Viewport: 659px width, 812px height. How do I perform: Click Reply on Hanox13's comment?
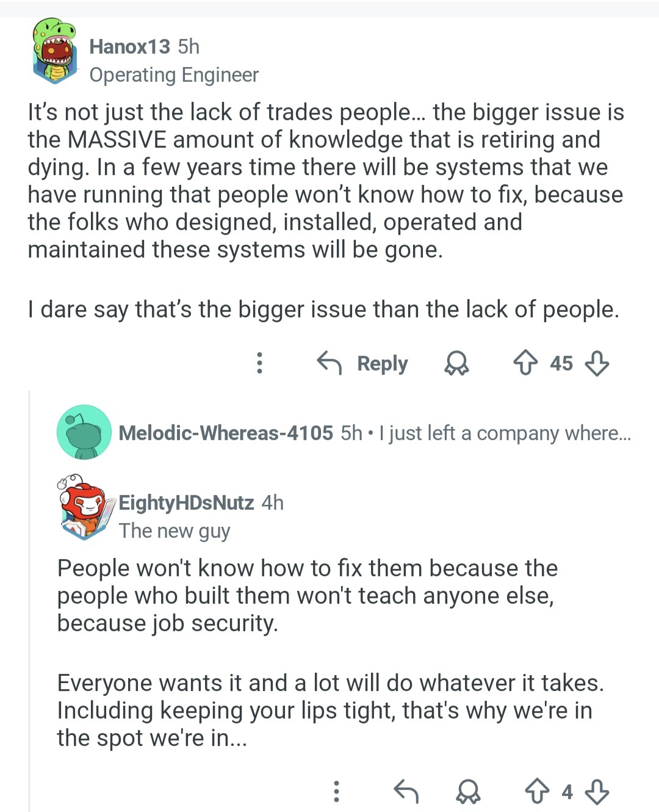tap(363, 364)
